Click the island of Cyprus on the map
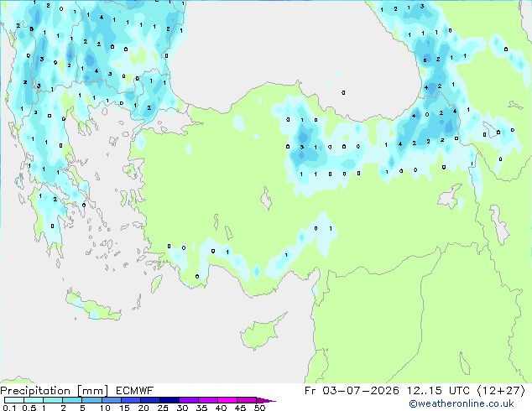This screenshot has height=411, width=532. click(x=261, y=333)
